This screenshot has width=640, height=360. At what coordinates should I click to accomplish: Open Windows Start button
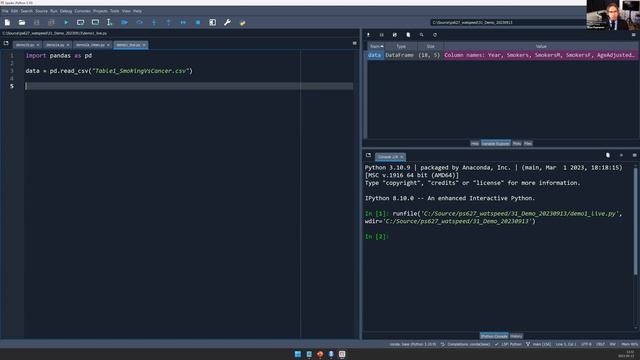click(298, 354)
